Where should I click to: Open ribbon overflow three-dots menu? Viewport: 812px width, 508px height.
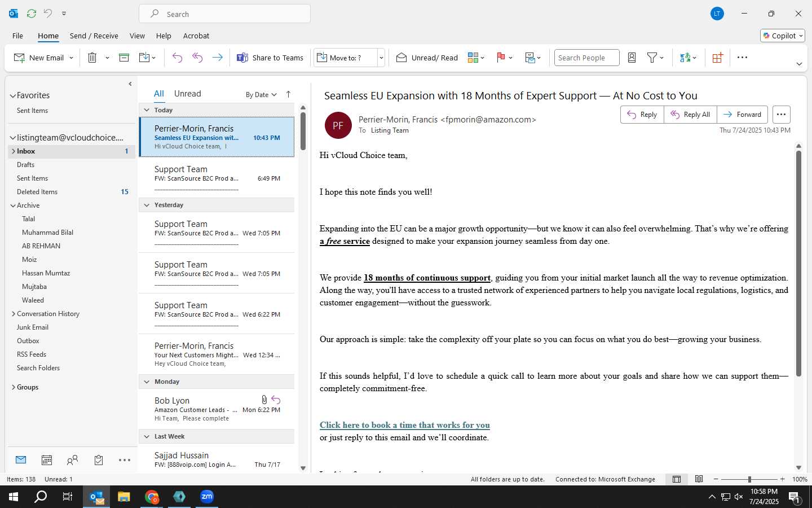pyautogui.click(x=742, y=58)
